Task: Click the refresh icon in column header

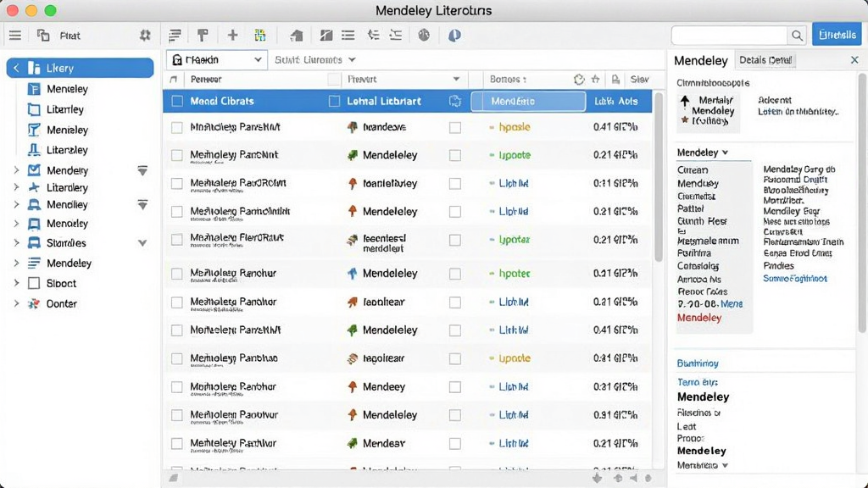Action: click(x=579, y=79)
